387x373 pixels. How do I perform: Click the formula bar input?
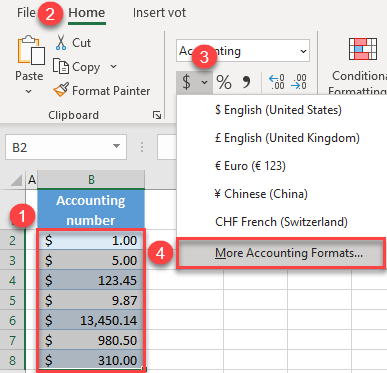167,147
